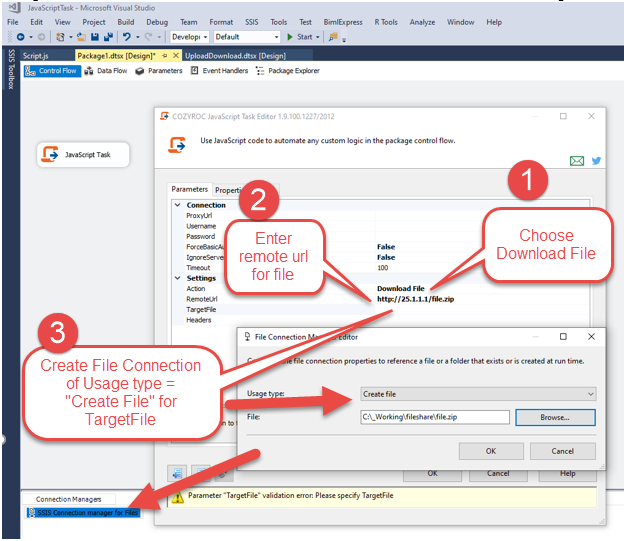Screen dimensions: 624x541
Task: Open the Analyze menu
Action: 422,22
